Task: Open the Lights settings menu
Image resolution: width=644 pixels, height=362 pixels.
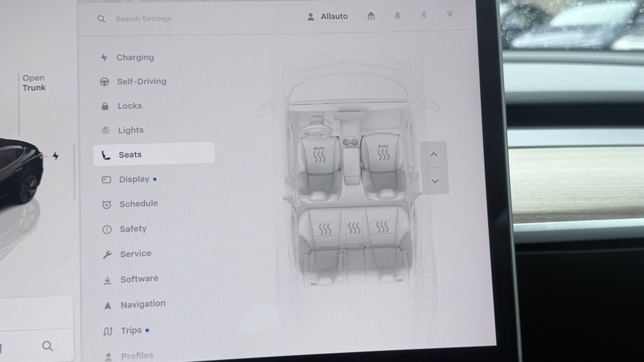Action: [x=131, y=130]
